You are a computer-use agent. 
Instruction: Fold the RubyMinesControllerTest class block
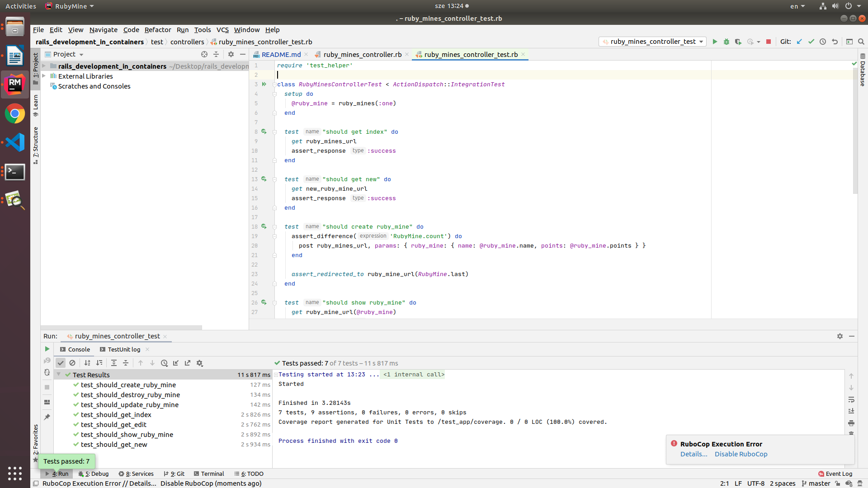coord(274,84)
